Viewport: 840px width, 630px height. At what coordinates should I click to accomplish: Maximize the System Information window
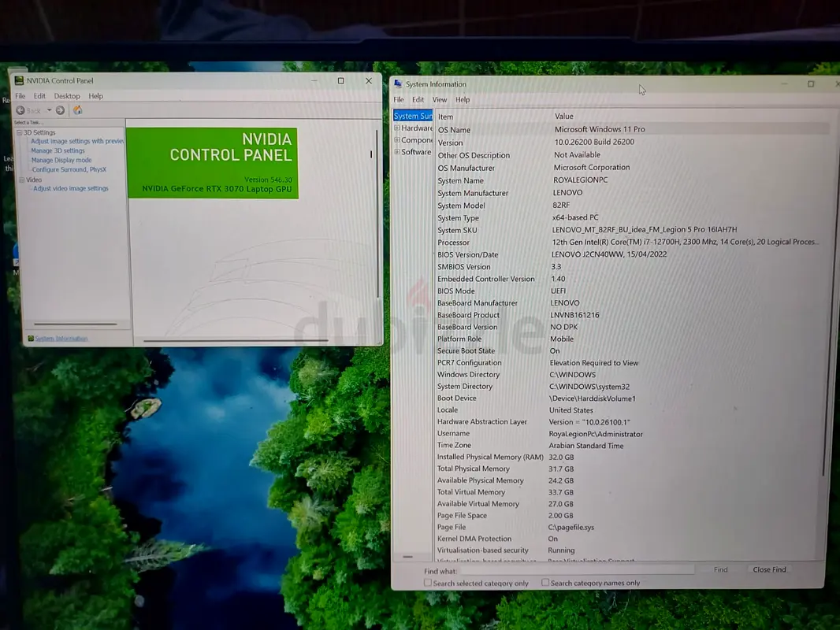pos(811,84)
